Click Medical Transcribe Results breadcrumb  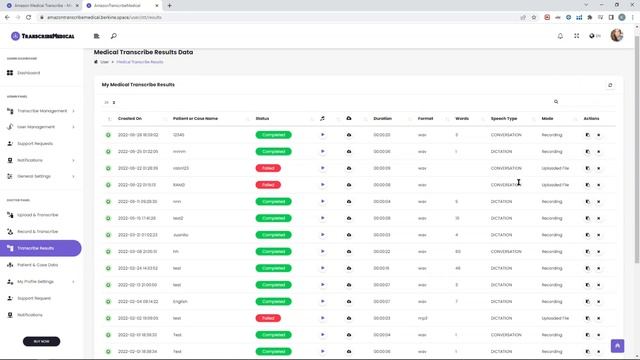click(140, 62)
